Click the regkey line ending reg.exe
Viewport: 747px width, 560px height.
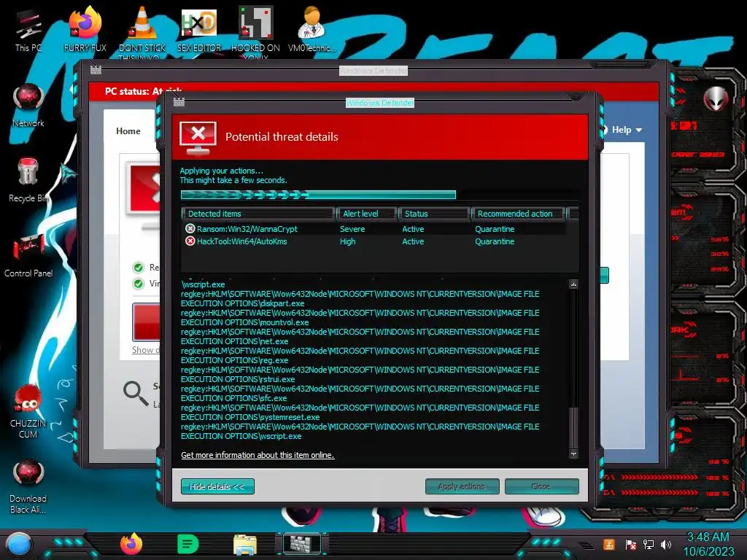pos(360,356)
